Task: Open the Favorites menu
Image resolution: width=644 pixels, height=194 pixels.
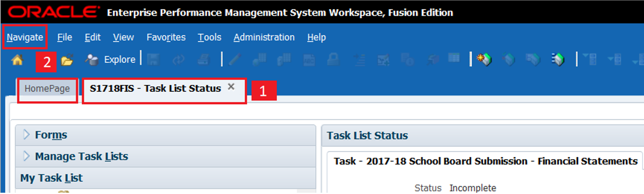Action: point(166,38)
